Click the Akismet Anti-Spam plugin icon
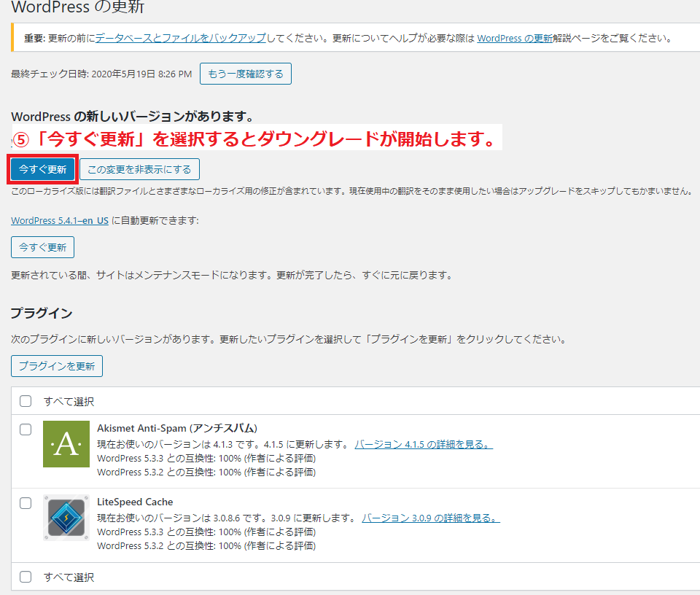 (66, 444)
